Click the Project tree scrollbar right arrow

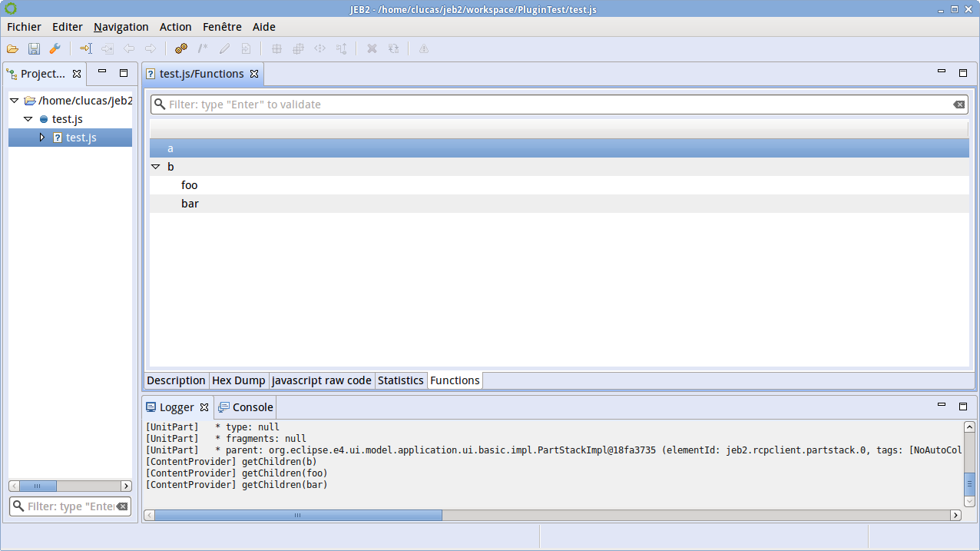point(126,486)
